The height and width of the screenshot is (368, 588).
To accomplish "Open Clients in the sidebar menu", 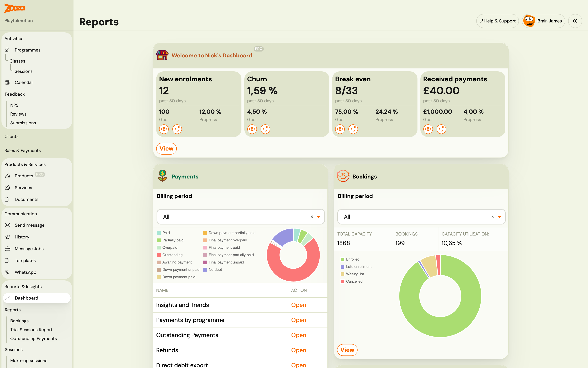I will click(11, 137).
